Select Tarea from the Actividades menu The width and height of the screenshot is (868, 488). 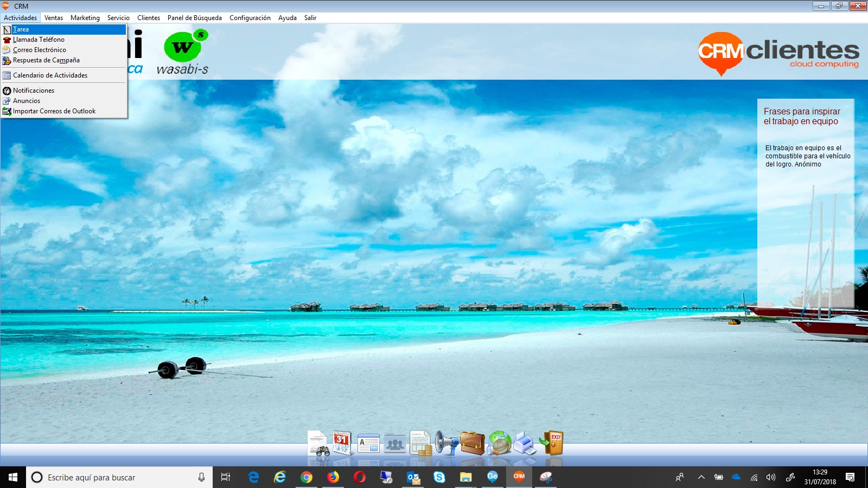(x=21, y=29)
